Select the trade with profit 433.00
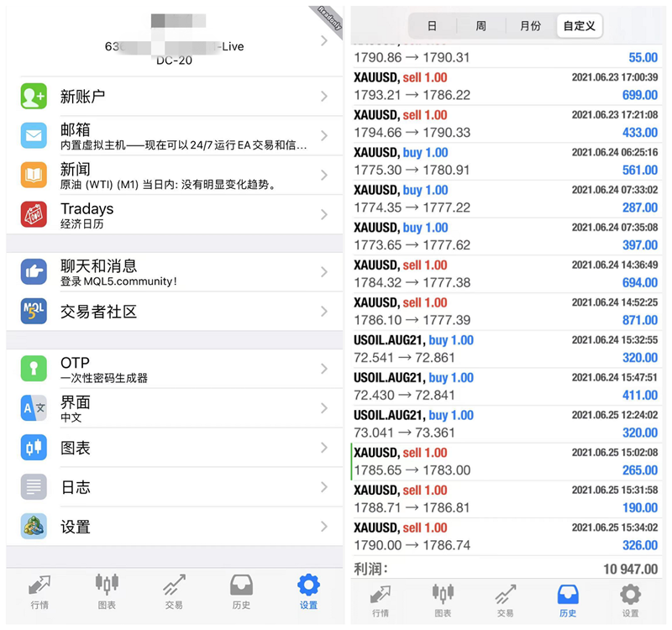This screenshot has height=630, width=672. [507, 123]
